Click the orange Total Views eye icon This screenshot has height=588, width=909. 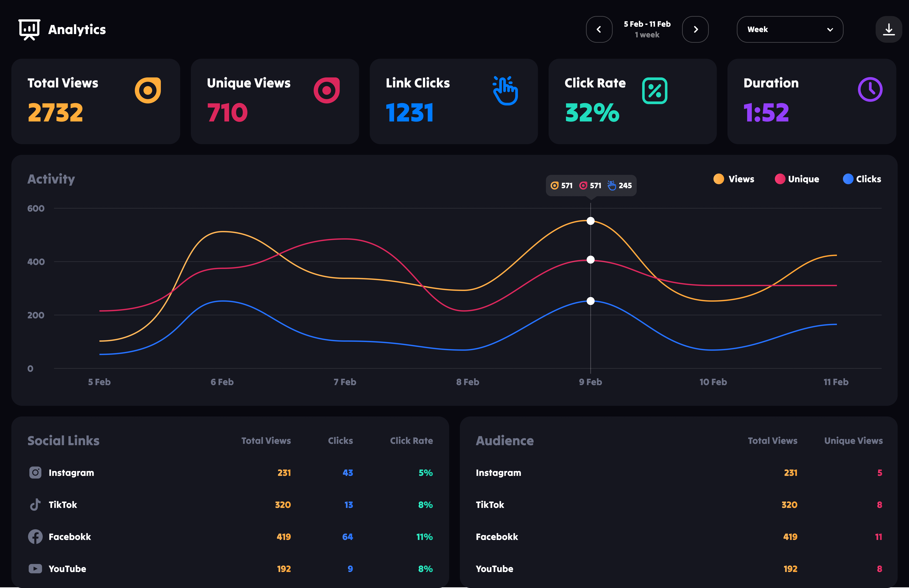(x=148, y=90)
